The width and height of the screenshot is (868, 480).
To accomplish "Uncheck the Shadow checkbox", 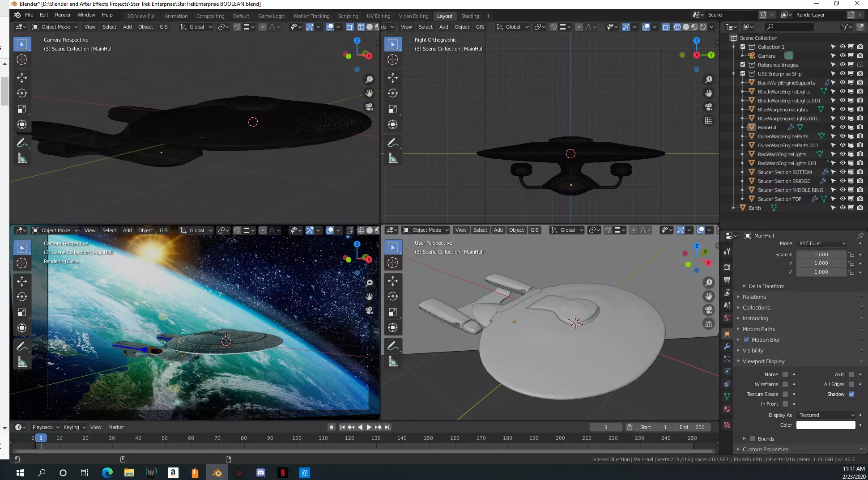I will (851, 394).
